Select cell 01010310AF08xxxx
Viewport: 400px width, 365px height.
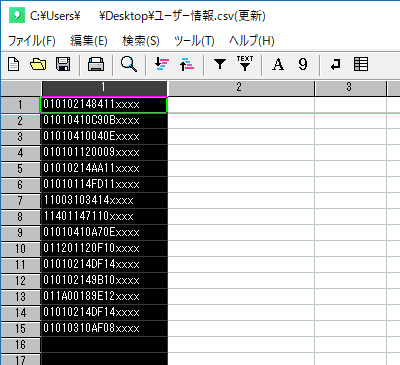tap(104, 329)
